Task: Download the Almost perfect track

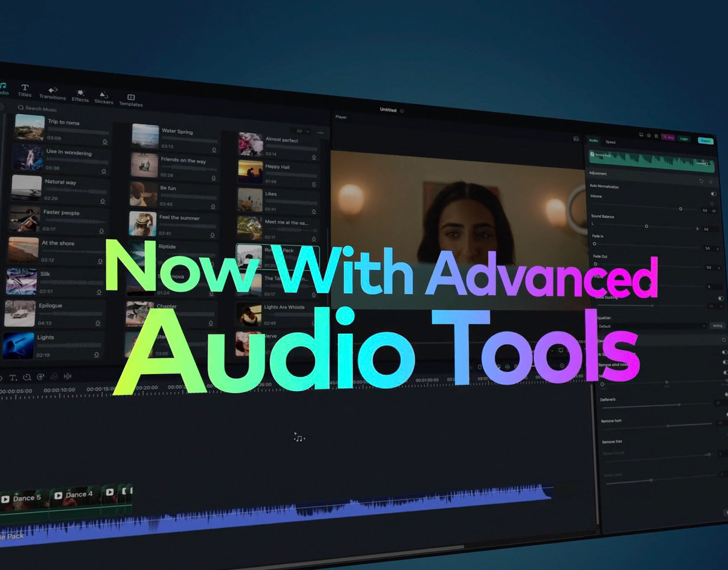Action: click(x=315, y=157)
